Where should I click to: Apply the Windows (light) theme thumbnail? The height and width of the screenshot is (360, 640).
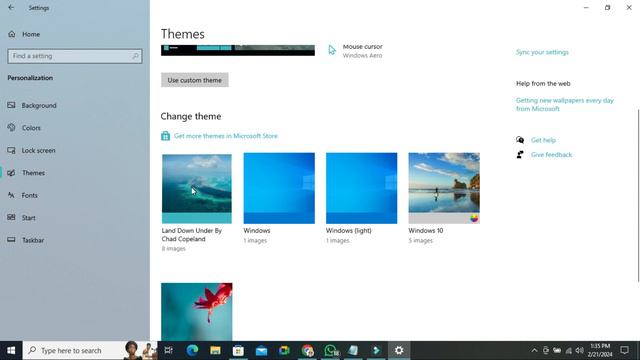(361, 188)
